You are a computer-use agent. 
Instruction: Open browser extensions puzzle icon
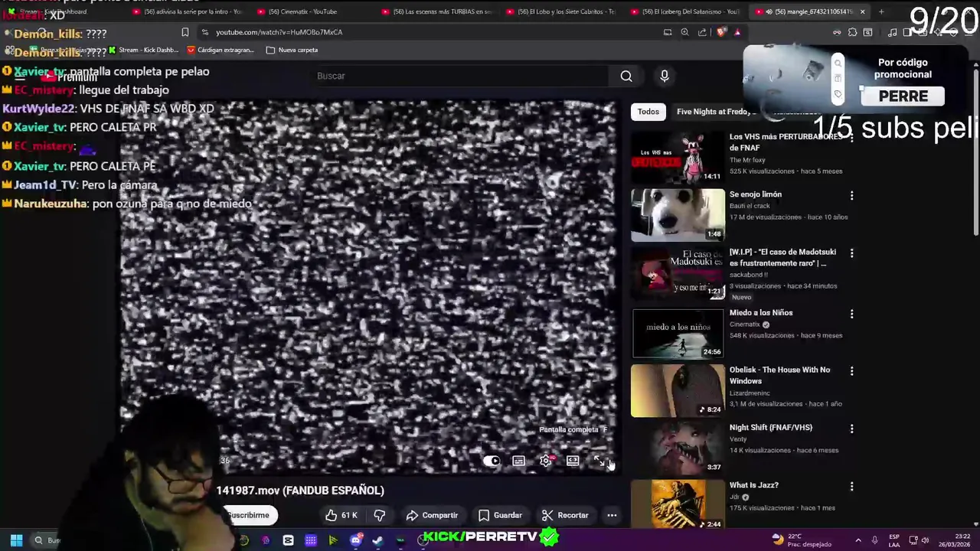point(852,32)
